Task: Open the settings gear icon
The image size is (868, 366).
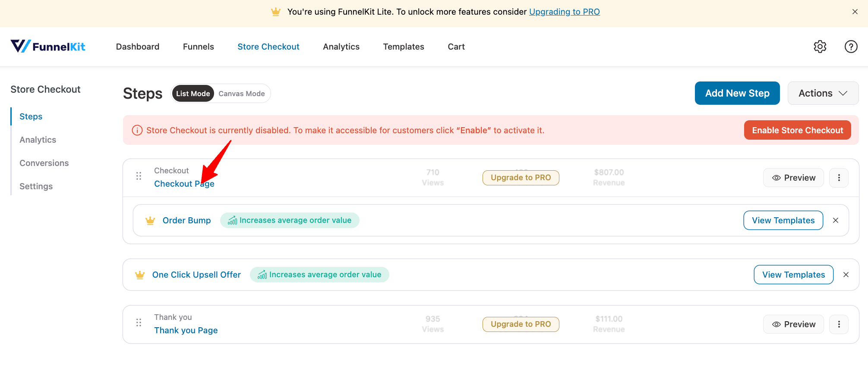Action: 820,47
